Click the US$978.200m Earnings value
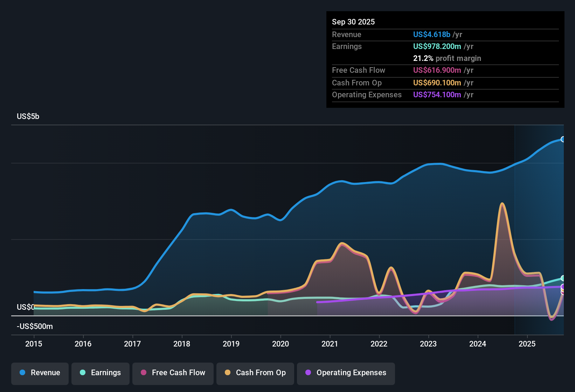 tap(437, 46)
